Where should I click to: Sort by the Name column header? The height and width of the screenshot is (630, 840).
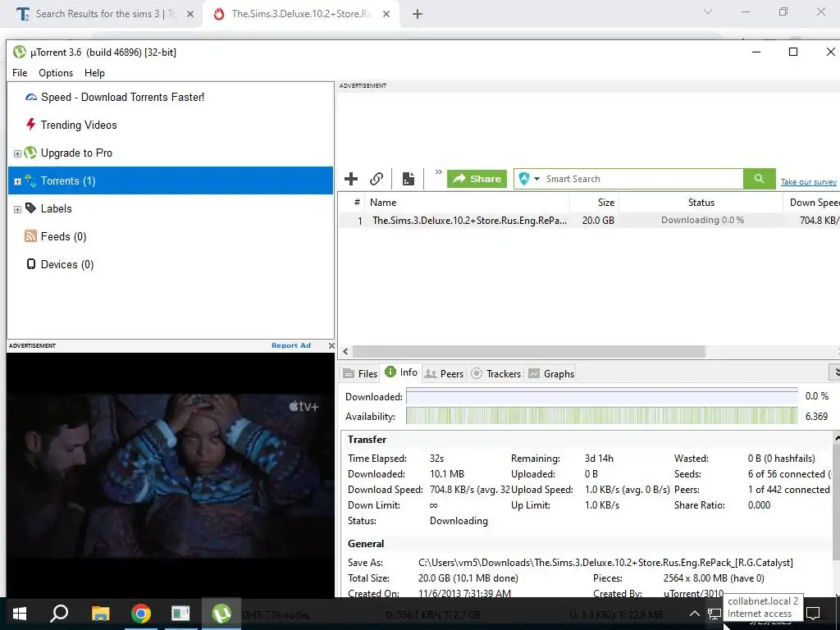[466, 203]
